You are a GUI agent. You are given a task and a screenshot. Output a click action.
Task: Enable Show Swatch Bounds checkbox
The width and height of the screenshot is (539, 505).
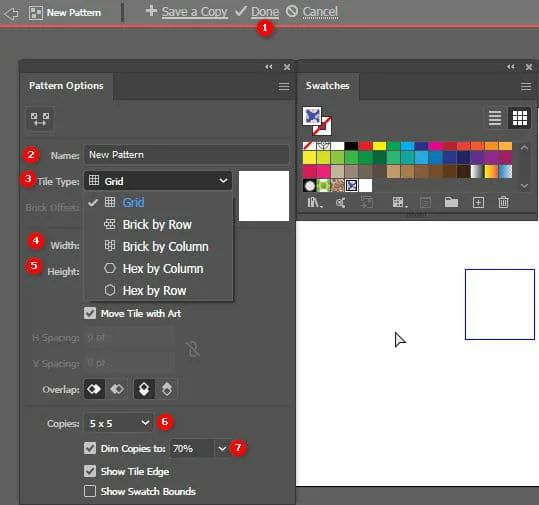[x=90, y=491]
